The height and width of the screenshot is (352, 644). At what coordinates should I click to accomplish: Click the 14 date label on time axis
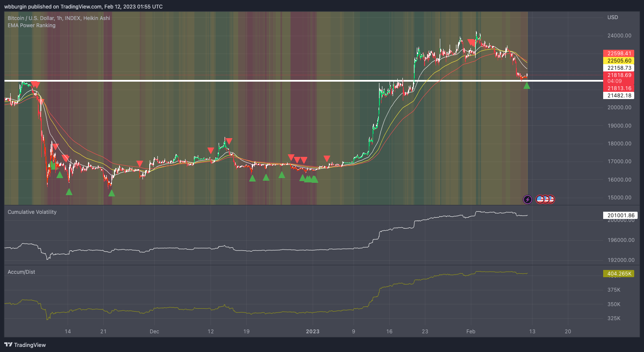coord(68,332)
